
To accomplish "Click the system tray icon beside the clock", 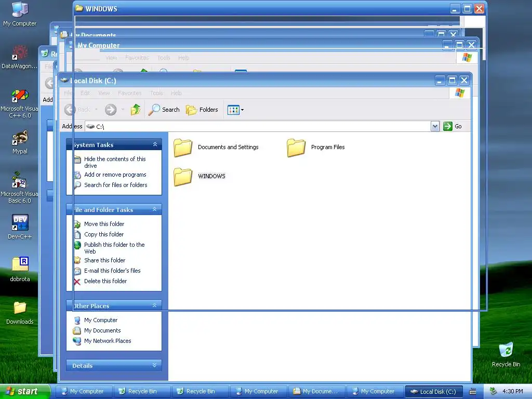I will pyautogui.click(x=493, y=392).
